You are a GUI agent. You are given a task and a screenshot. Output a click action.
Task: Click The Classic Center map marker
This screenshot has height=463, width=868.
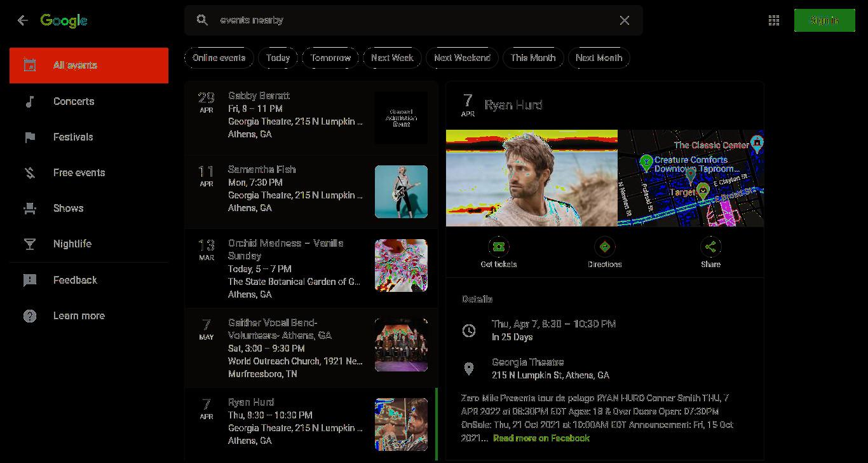[757, 144]
